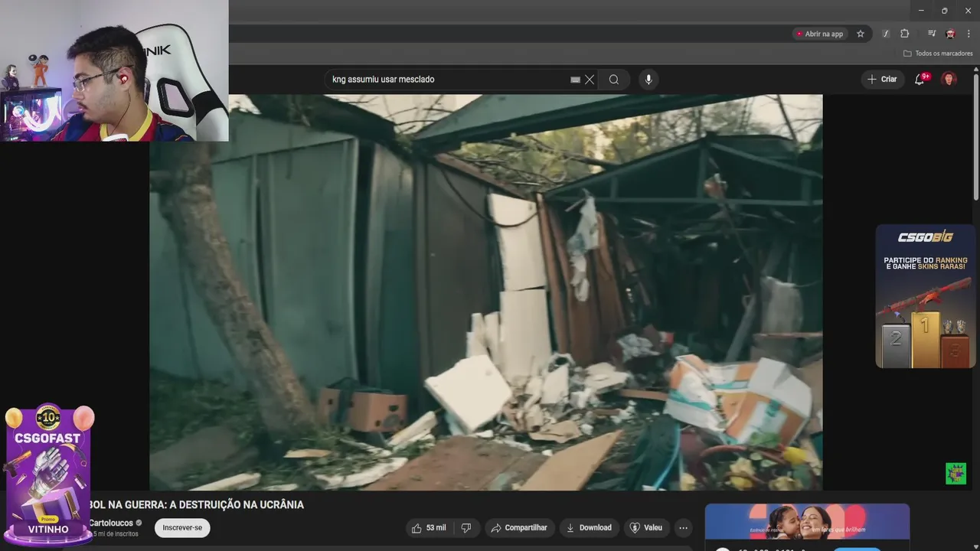The image size is (980, 551).
Task: Dislike the video with thumbs-down
Action: pos(465,528)
